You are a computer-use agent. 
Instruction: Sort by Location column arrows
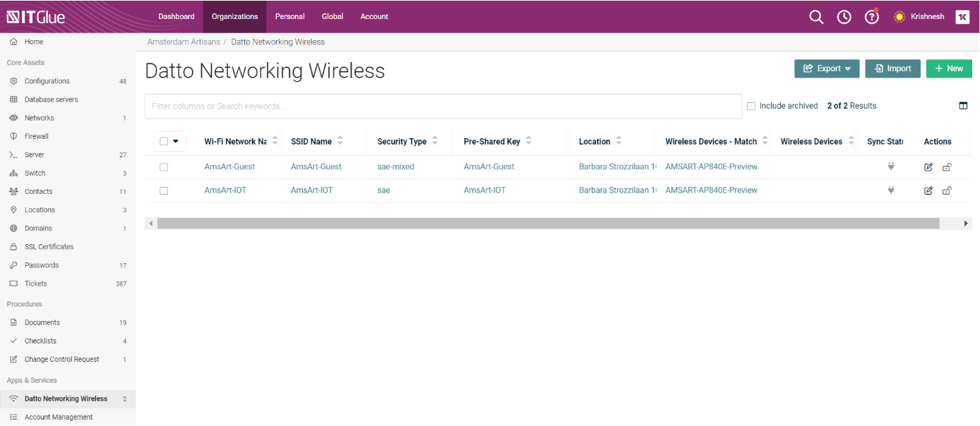(x=619, y=141)
